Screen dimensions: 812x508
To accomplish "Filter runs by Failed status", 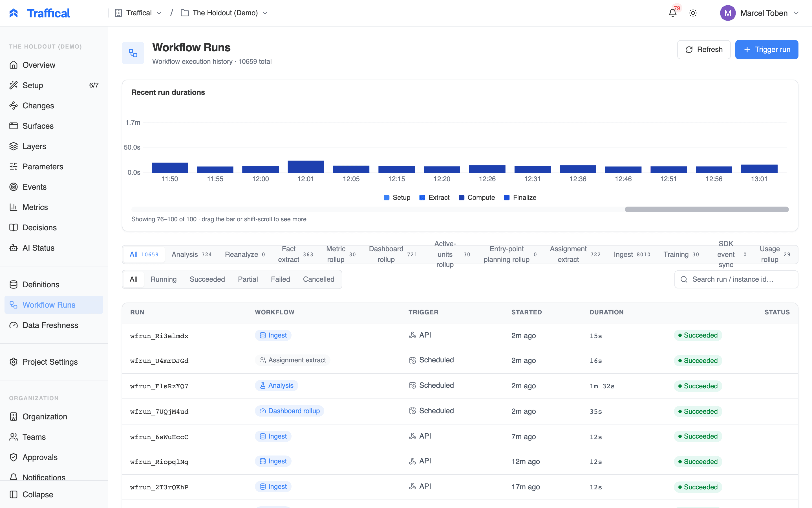I will [280, 279].
